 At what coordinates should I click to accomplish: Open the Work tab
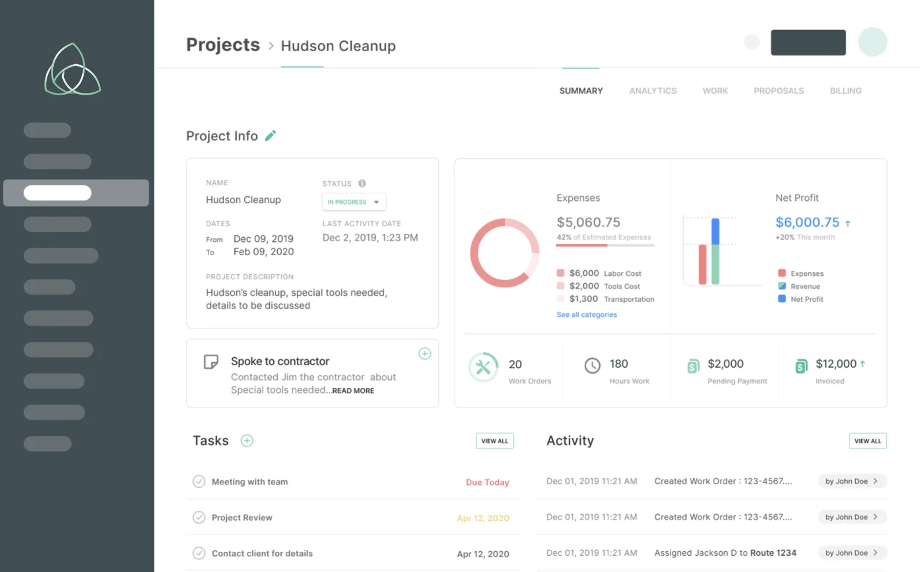(715, 91)
